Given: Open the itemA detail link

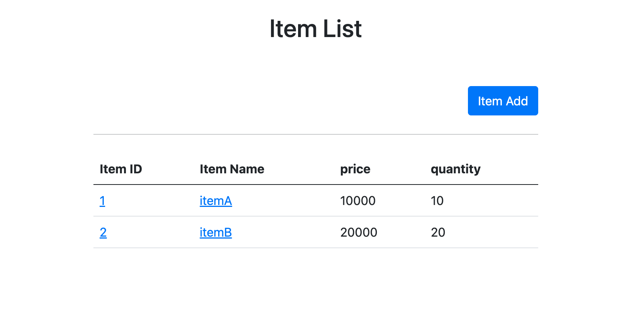Looking at the screenshot, I should 215,201.
